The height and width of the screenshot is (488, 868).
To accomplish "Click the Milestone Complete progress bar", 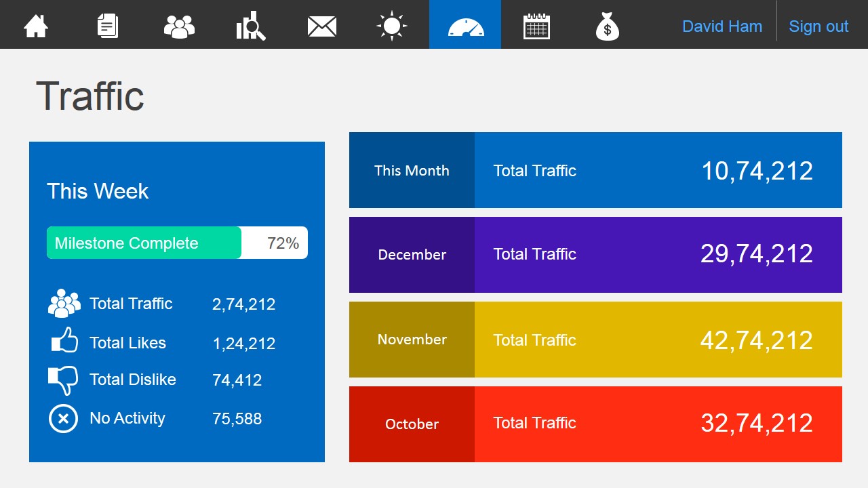I will (x=177, y=243).
